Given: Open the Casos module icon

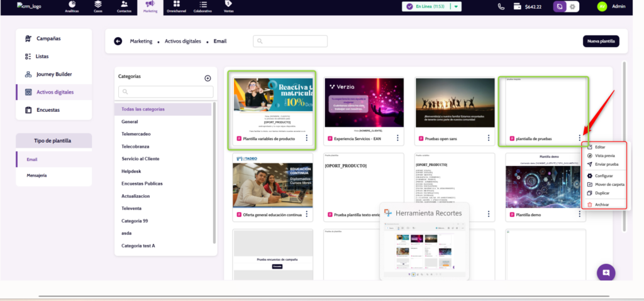Looking at the screenshot, I should pos(97,6).
